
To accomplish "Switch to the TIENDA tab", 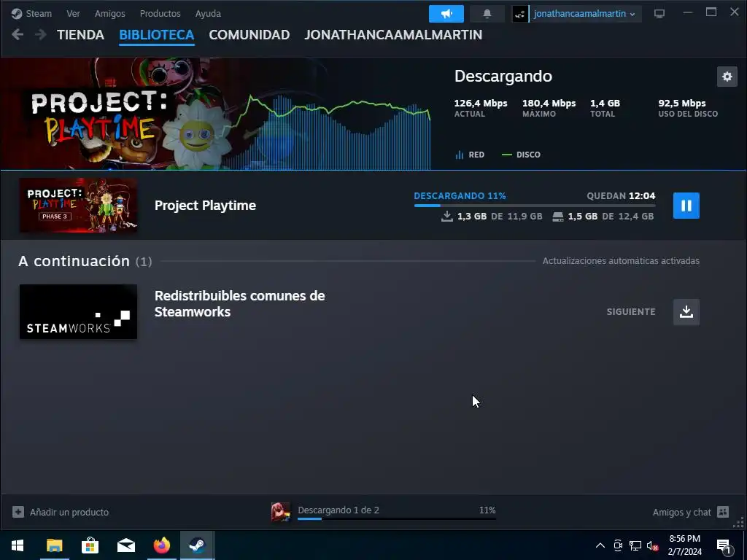I will coord(80,35).
